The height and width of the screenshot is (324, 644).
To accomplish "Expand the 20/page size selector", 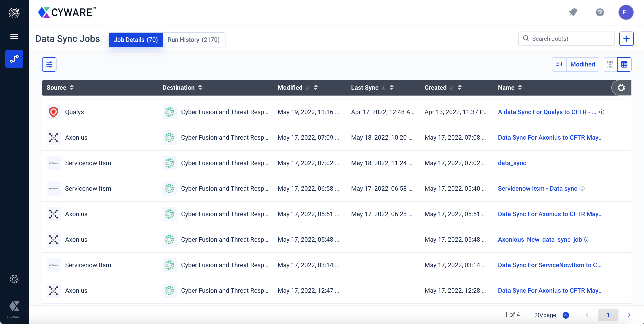I will [x=566, y=315].
